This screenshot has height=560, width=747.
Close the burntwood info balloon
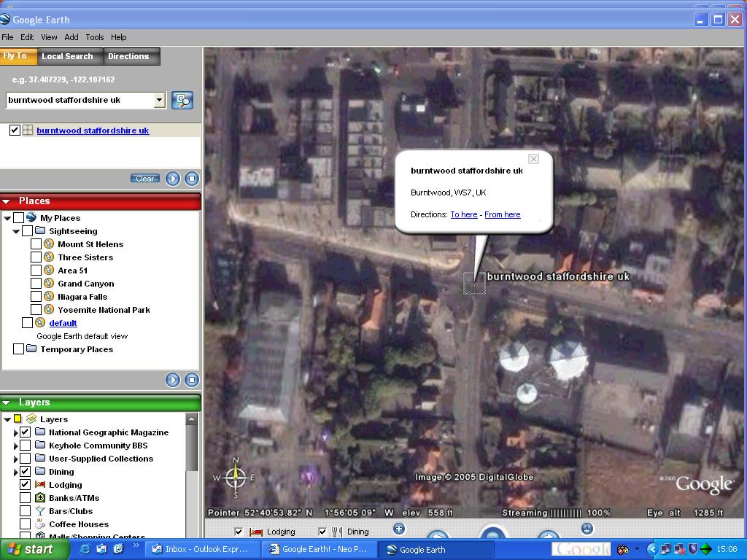(x=533, y=159)
